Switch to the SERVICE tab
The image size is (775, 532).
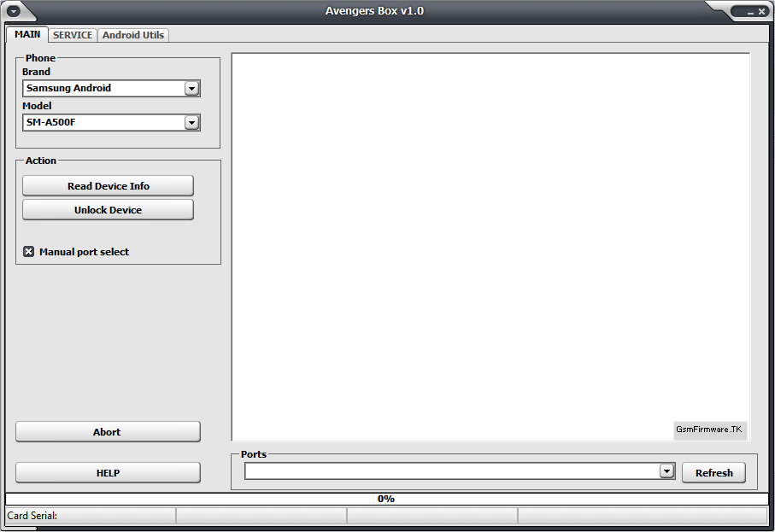pyautogui.click(x=72, y=35)
